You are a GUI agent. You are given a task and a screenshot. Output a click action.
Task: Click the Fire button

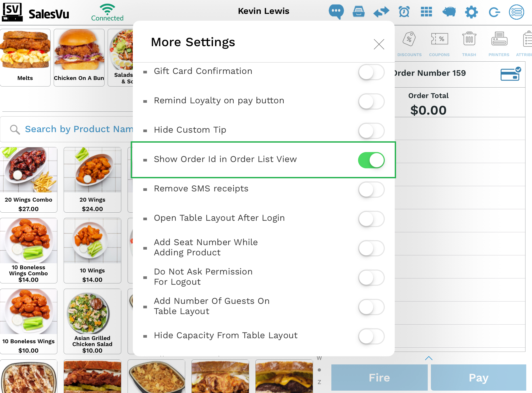(379, 378)
